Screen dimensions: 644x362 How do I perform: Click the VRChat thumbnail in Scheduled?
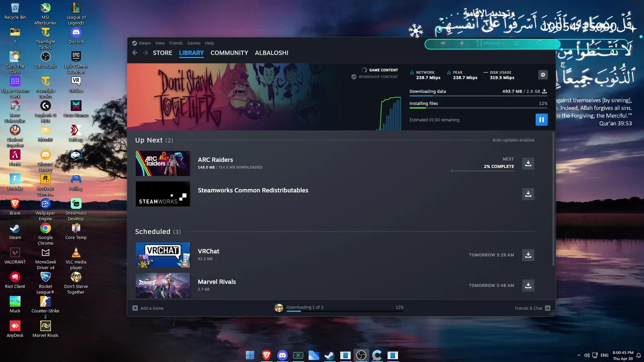point(163,255)
